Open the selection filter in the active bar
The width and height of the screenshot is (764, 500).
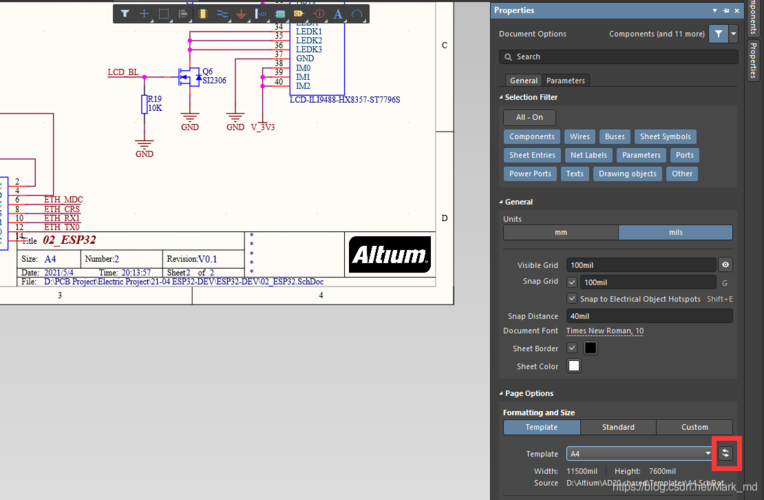(x=125, y=14)
